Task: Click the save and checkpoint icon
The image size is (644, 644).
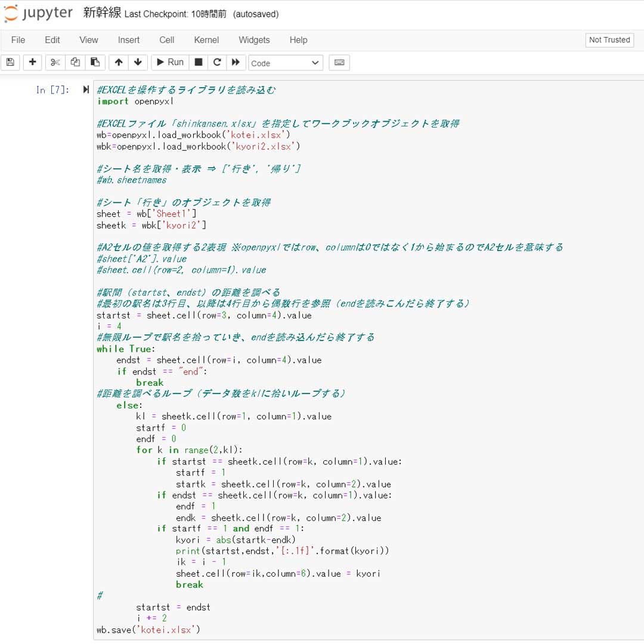Action: [x=10, y=63]
